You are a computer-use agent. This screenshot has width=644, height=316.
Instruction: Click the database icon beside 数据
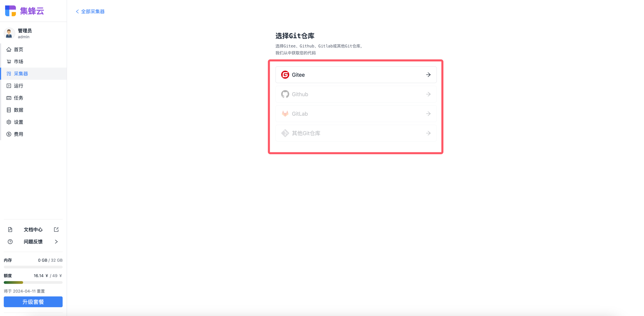pyautogui.click(x=9, y=110)
